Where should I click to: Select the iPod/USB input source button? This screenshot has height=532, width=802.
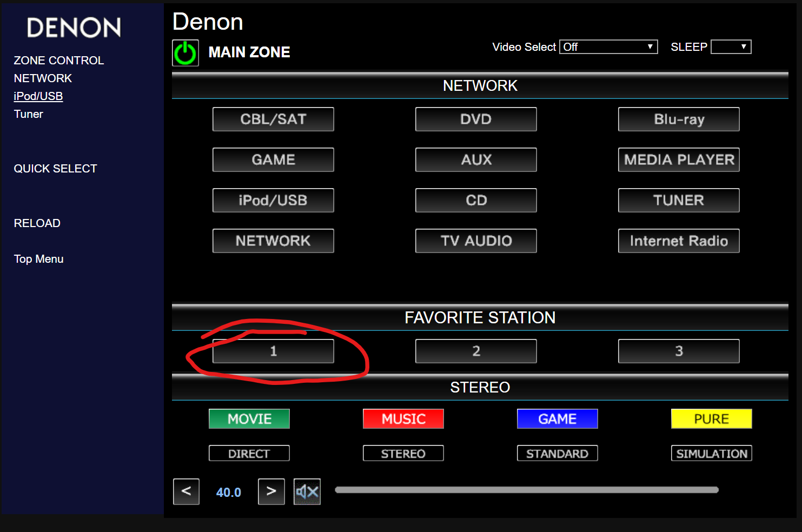pos(273,200)
